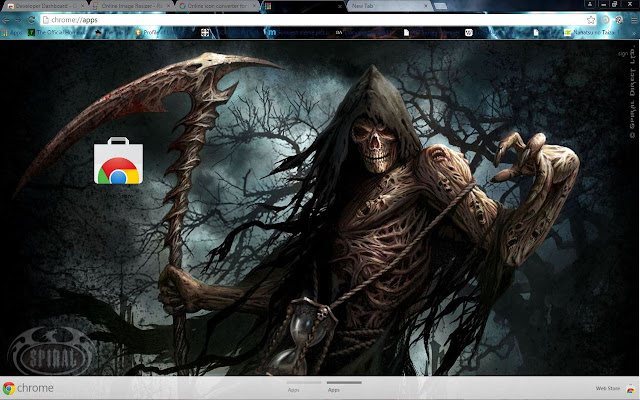640x400 pixels.
Task: Go back with the browser back arrow
Action: [6, 20]
